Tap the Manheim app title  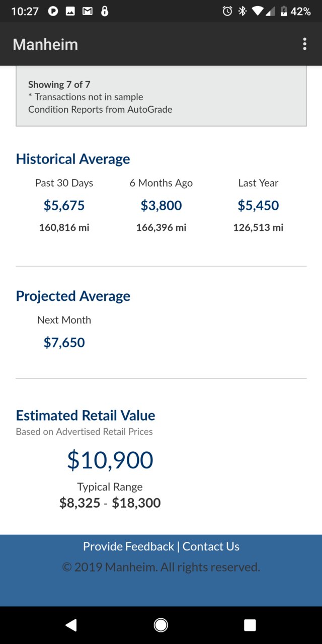[45, 44]
